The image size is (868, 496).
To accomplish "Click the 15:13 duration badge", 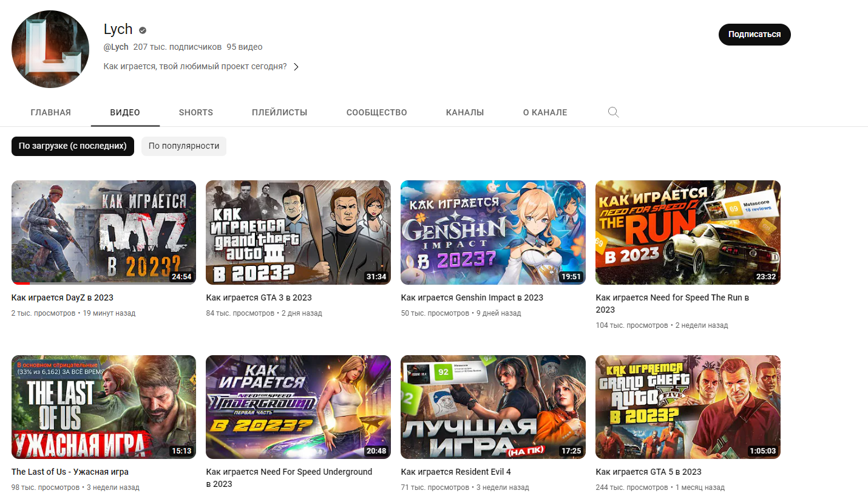I will [181, 451].
